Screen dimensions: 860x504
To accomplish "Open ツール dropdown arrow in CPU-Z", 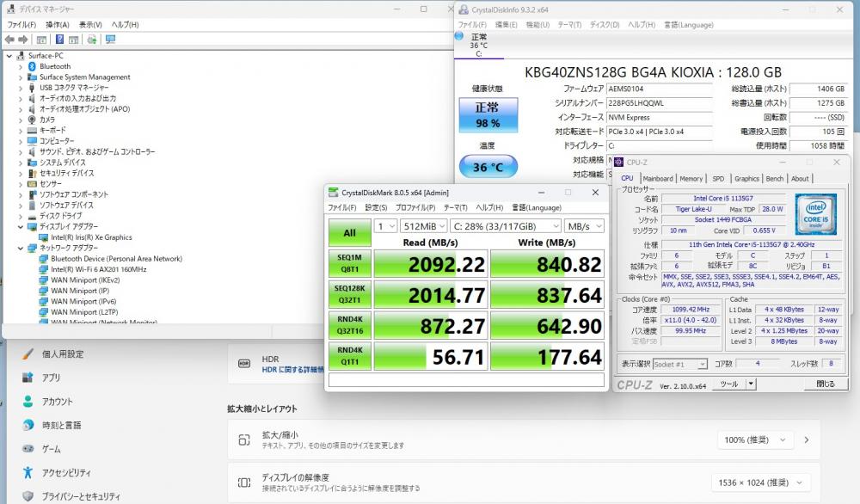I will pyautogui.click(x=751, y=384).
